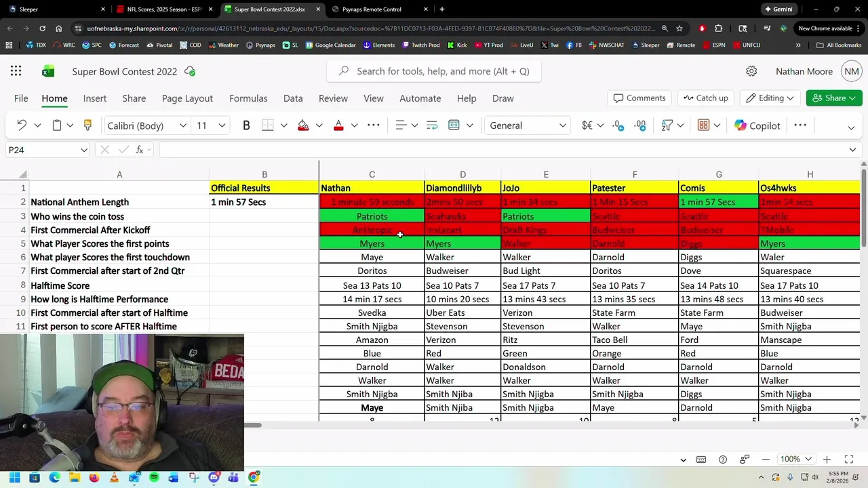This screenshot has width=868, height=488.
Task: Click the Undo icon in ribbon
Action: [22, 125]
